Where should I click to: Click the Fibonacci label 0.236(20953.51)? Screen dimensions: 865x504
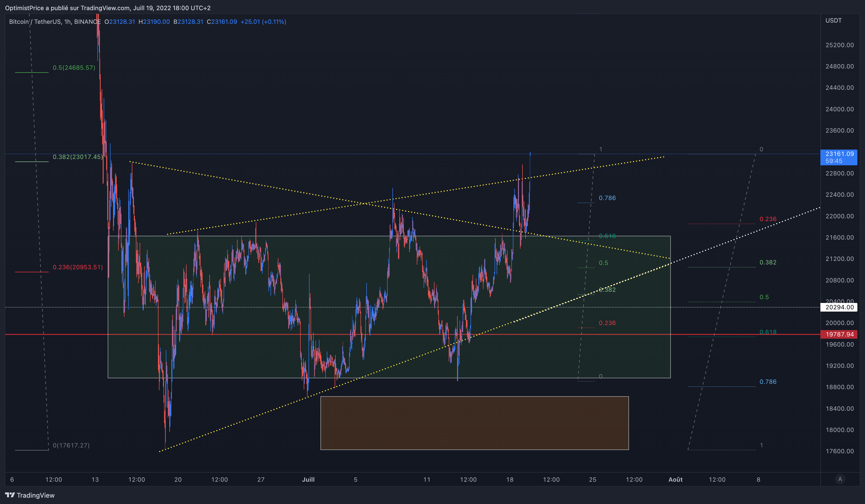[78, 267]
